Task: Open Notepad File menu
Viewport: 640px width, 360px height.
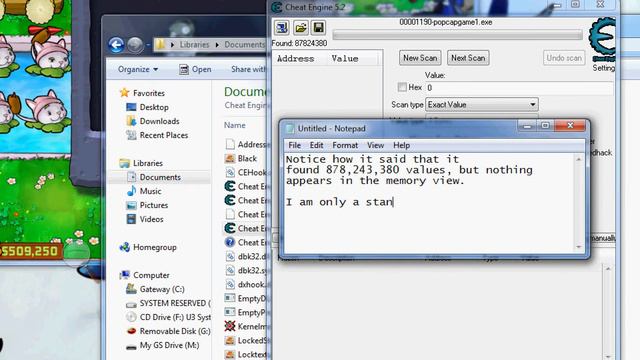Action: click(x=294, y=145)
